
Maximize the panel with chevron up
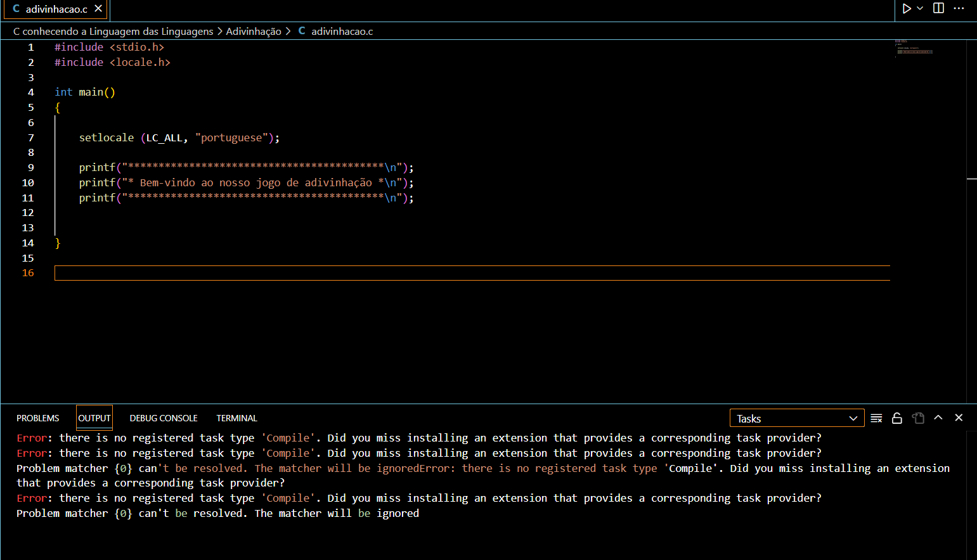pyautogui.click(x=938, y=417)
